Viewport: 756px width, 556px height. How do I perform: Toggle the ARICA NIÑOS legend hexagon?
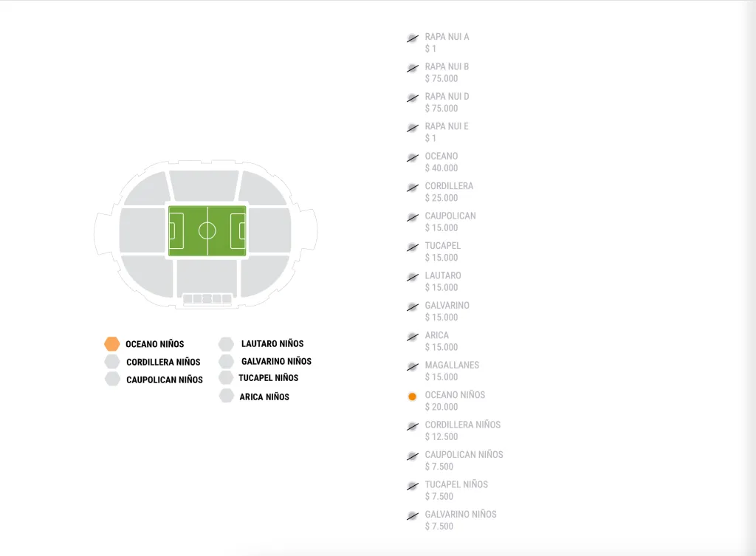pos(226,396)
